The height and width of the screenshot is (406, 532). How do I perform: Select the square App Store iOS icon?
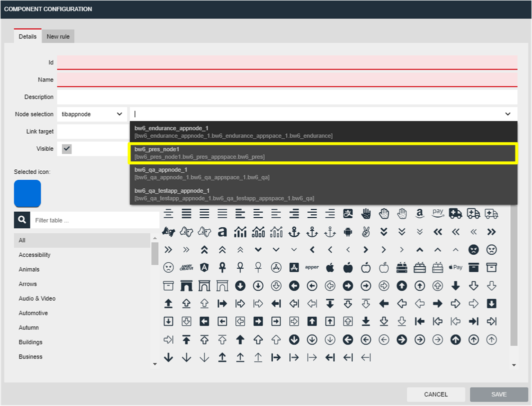click(x=294, y=268)
